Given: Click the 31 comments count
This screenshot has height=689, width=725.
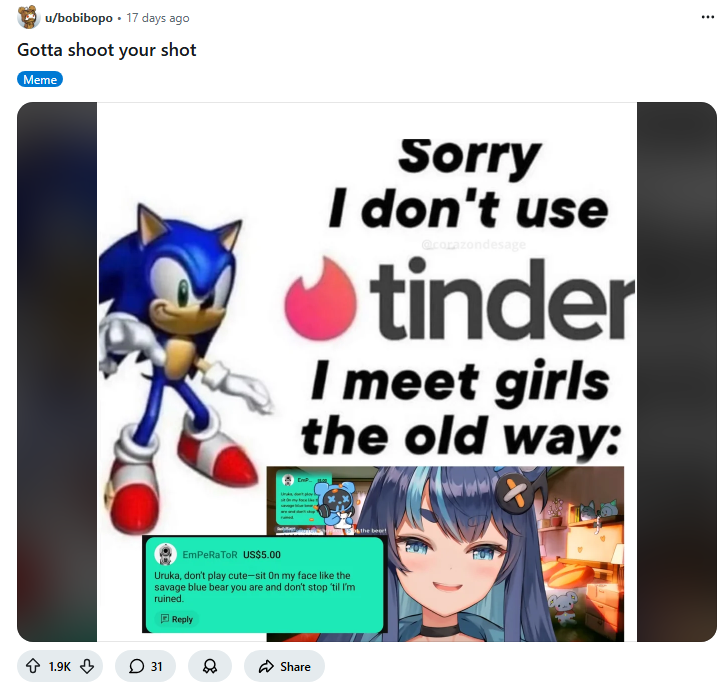Looking at the screenshot, I should coord(156,666).
